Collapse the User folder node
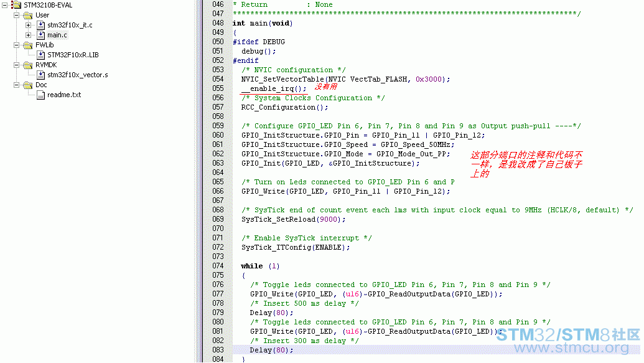 point(16,15)
